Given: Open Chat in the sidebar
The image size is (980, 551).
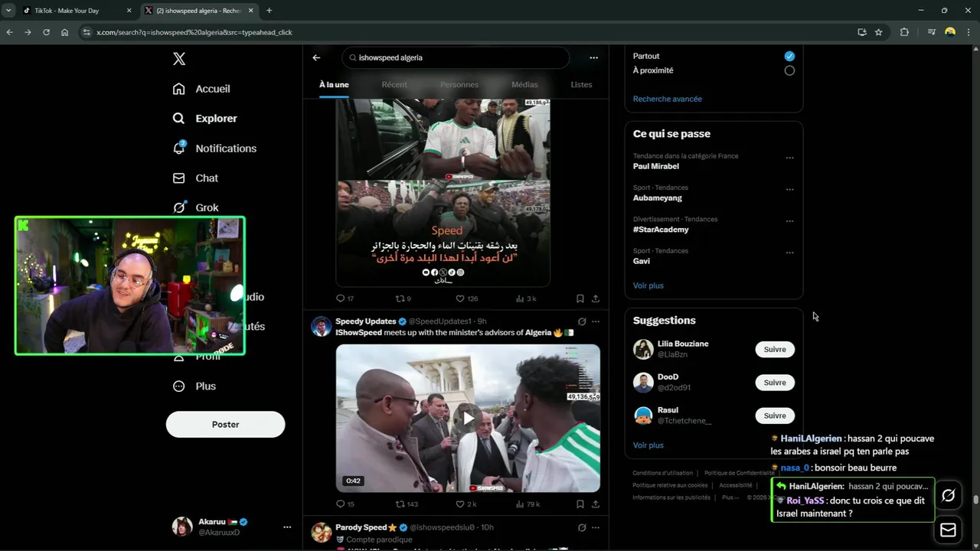Looking at the screenshot, I should (x=195, y=178).
